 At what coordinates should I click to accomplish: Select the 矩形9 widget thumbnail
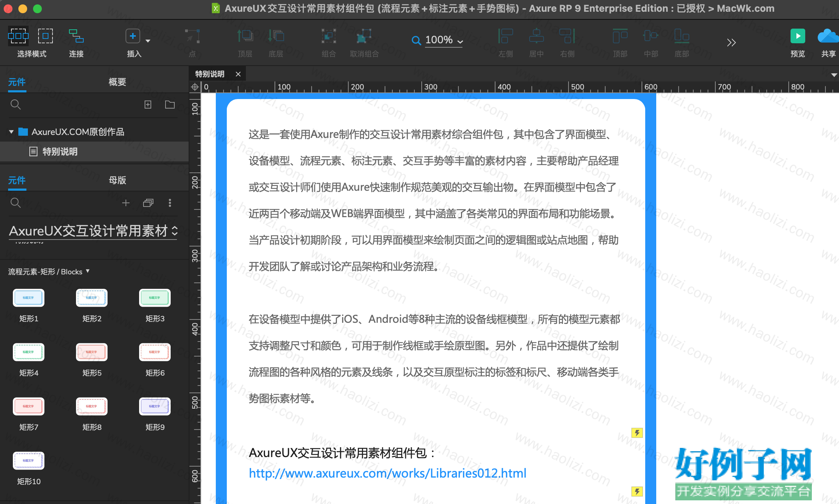[x=155, y=406]
